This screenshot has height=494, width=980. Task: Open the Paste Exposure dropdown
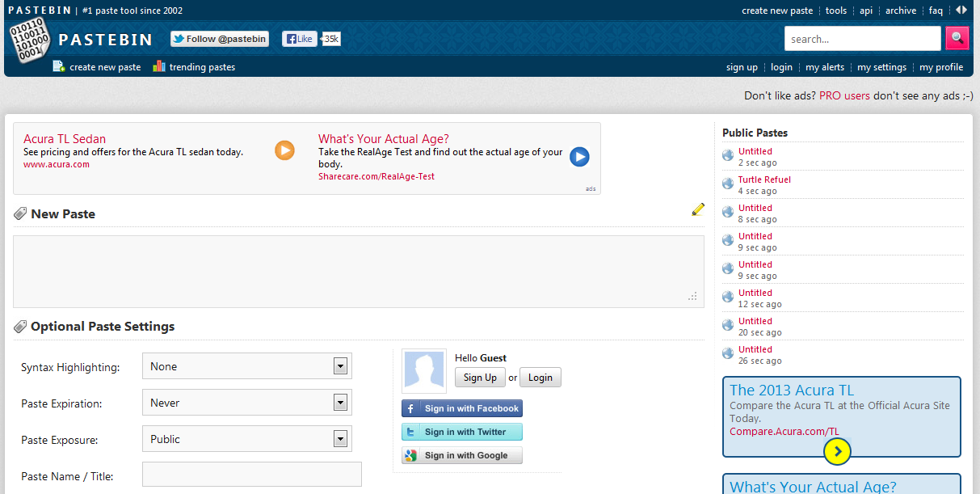pos(247,439)
